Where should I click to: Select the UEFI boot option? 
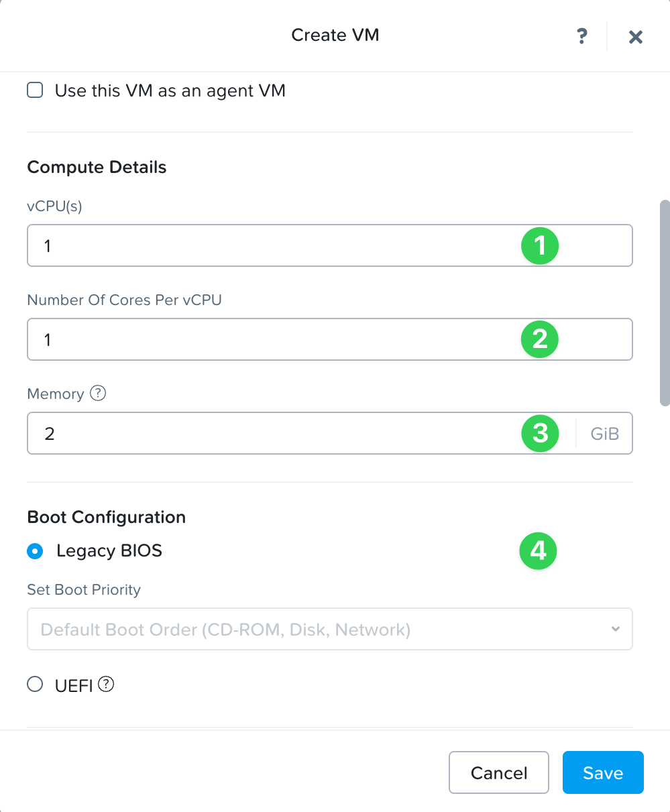coord(35,685)
